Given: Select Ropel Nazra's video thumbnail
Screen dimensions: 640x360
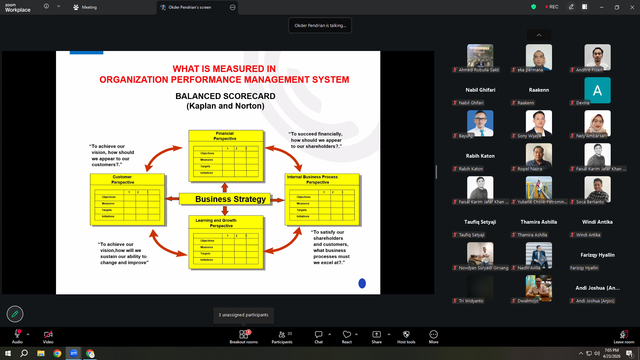Looking at the screenshot, I should click(x=539, y=157).
